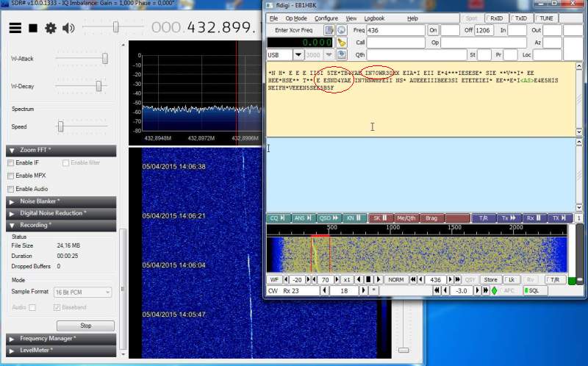Open the Op Mode menu
588x366 pixels.
(295, 18)
